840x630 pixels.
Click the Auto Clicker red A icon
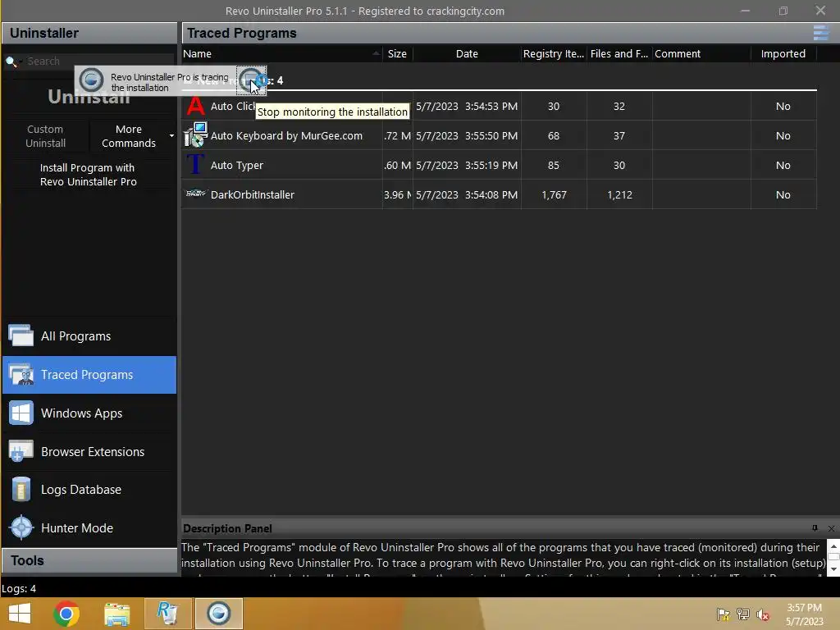(x=195, y=106)
